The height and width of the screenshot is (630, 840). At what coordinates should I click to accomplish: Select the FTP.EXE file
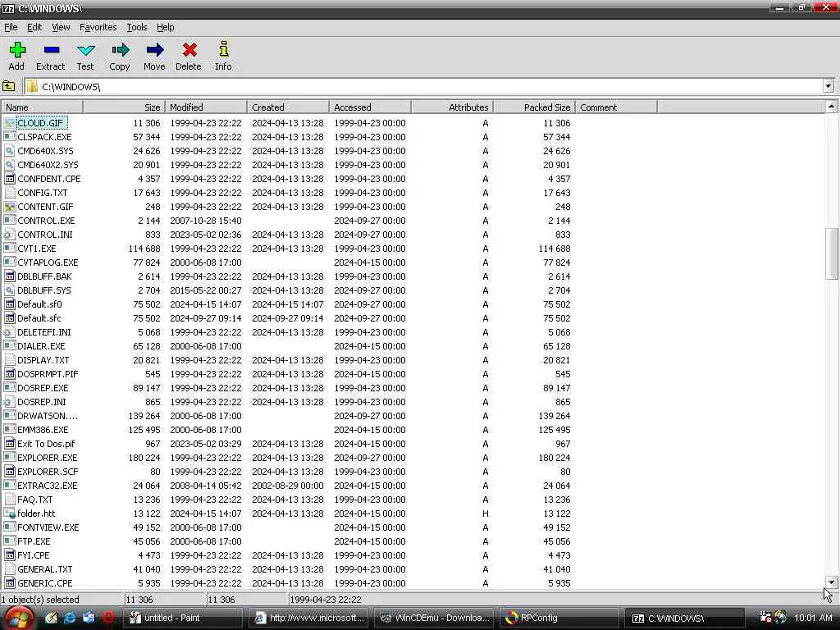(x=34, y=541)
